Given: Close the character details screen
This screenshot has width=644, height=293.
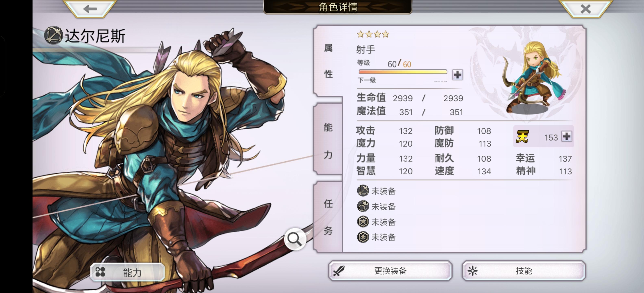Looking at the screenshot, I should pyautogui.click(x=585, y=9).
